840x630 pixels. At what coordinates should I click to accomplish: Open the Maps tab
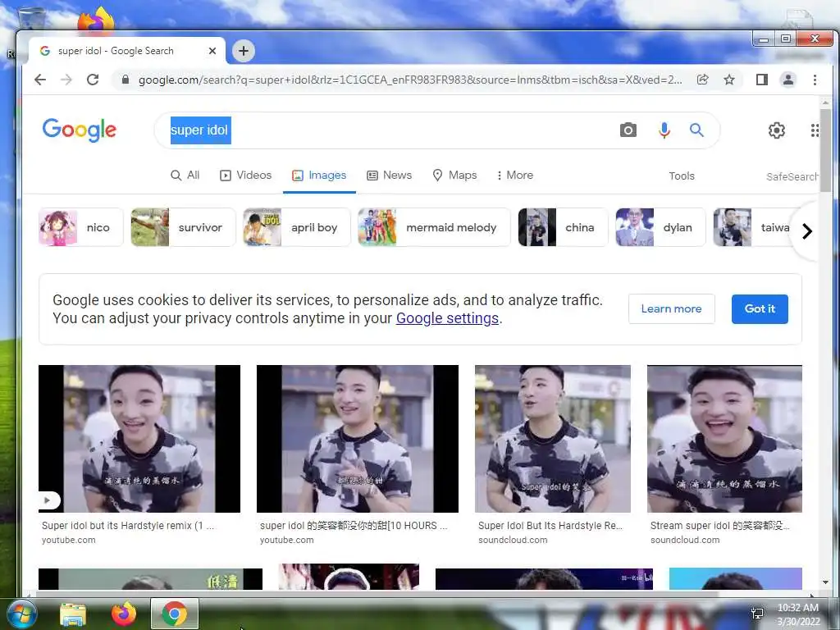click(x=454, y=176)
